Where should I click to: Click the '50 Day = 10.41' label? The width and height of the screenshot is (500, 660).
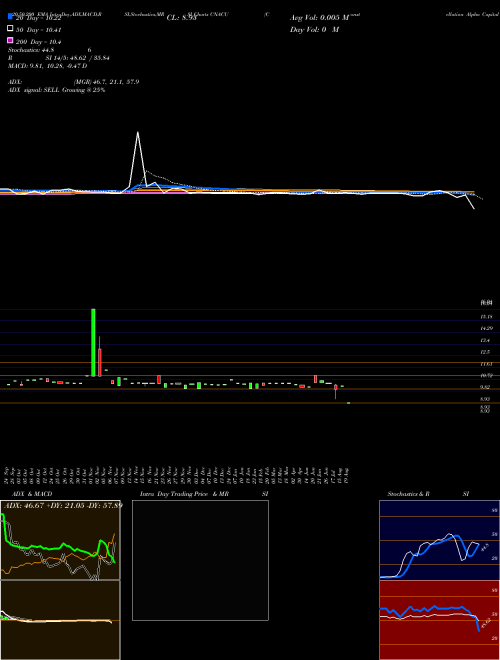(38, 30)
